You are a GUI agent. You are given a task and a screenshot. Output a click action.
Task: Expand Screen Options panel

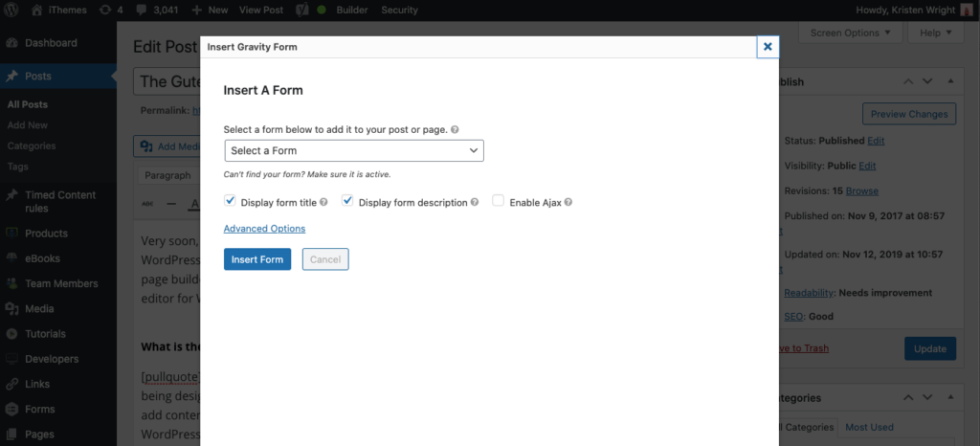click(850, 33)
